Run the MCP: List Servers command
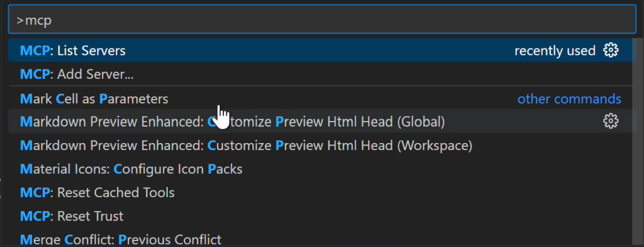 pos(322,50)
